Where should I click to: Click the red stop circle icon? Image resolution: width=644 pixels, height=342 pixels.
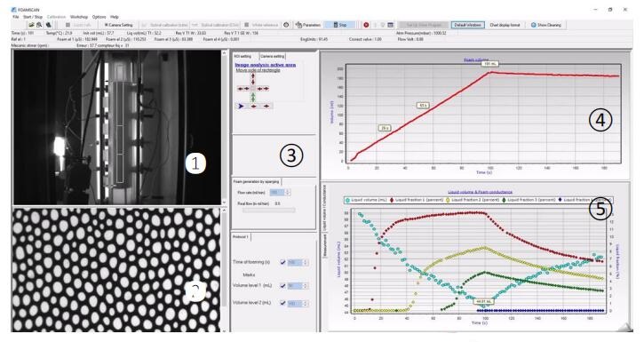click(366, 25)
